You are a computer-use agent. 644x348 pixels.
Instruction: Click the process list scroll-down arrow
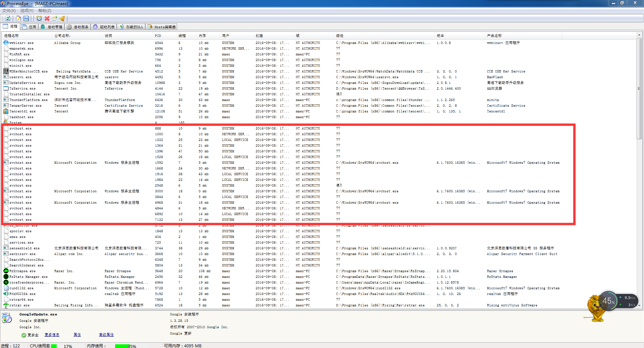[x=639, y=305]
